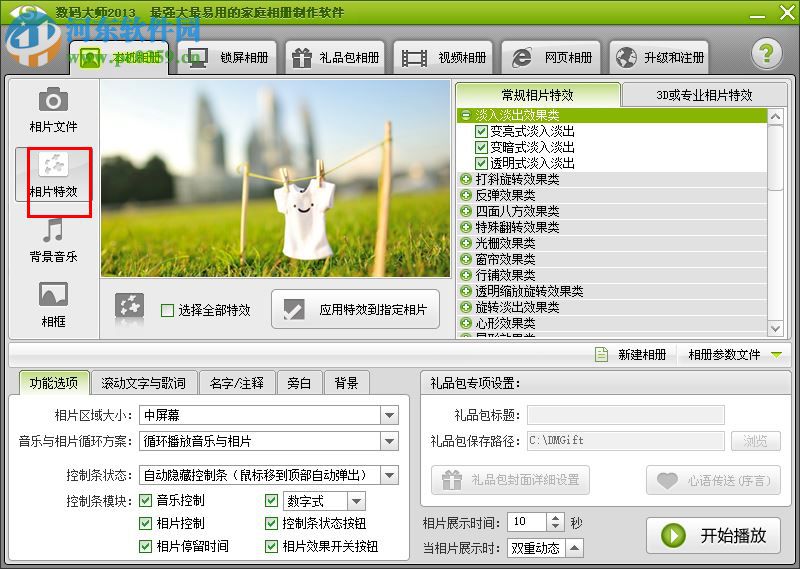Expand the 透明缩放旋转效果类 group
This screenshot has width=800, height=569.
[465, 291]
